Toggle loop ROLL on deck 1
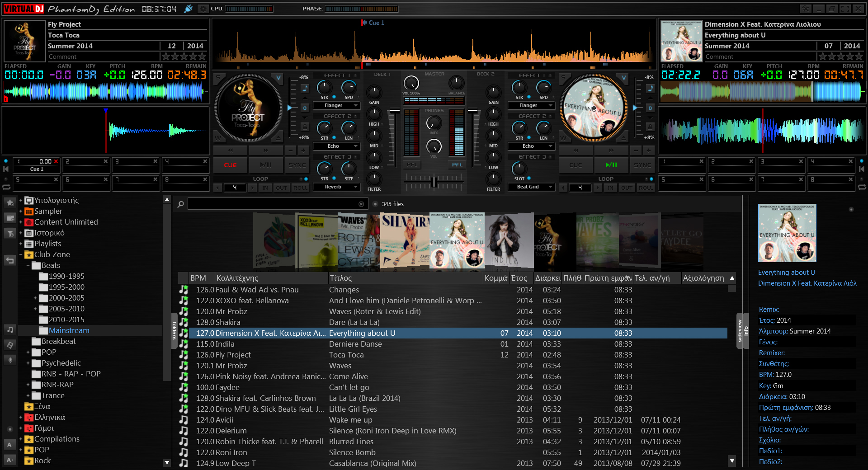The width and height of the screenshot is (868, 470). [x=300, y=188]
